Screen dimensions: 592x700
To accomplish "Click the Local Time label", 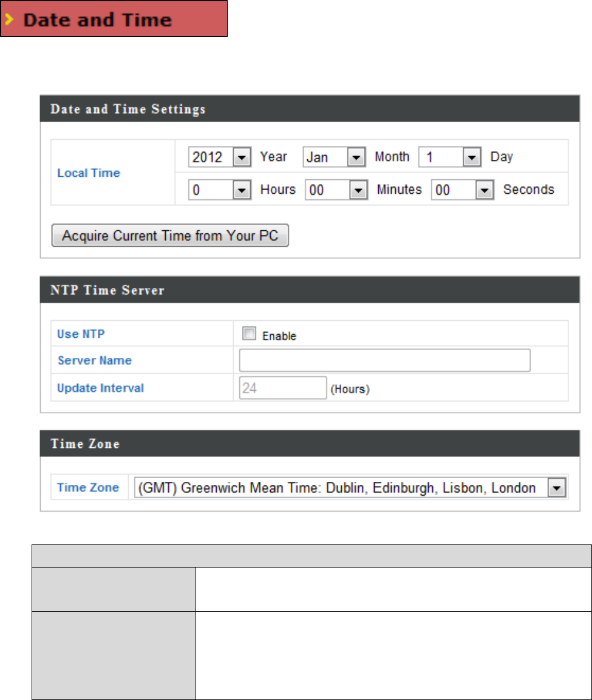I will click(x=89, y=173).
